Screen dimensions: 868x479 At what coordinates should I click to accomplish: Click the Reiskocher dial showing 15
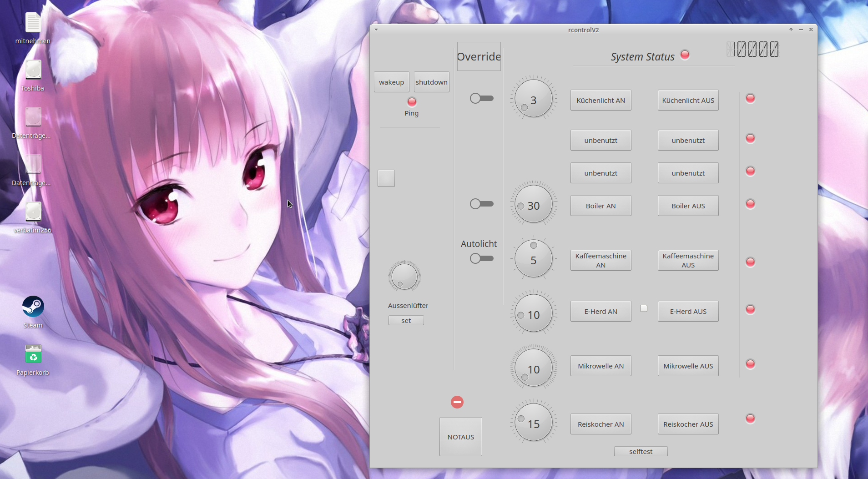coord(534,422)
